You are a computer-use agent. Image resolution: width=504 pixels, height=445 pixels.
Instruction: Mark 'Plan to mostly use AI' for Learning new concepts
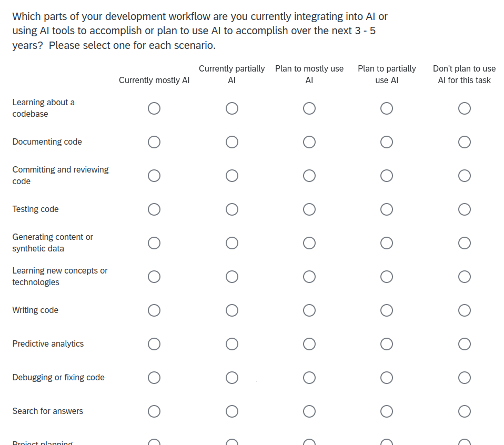[x=309, y=277]
